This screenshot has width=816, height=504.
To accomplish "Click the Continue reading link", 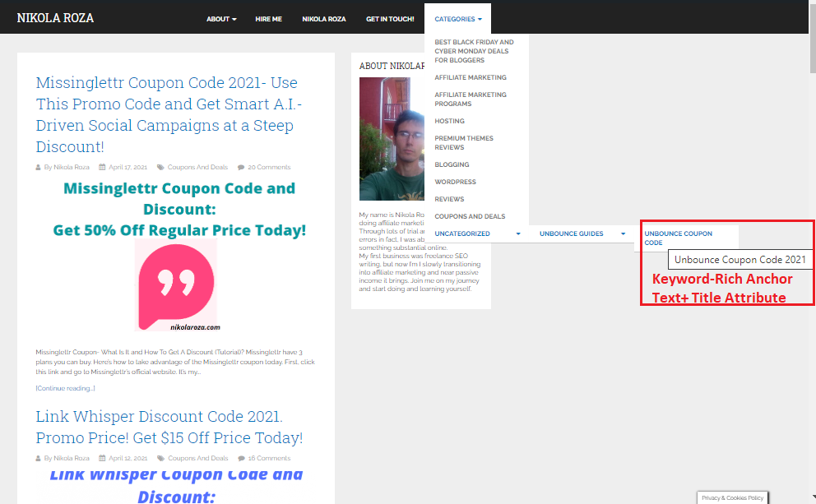I will tap(65, 389).
